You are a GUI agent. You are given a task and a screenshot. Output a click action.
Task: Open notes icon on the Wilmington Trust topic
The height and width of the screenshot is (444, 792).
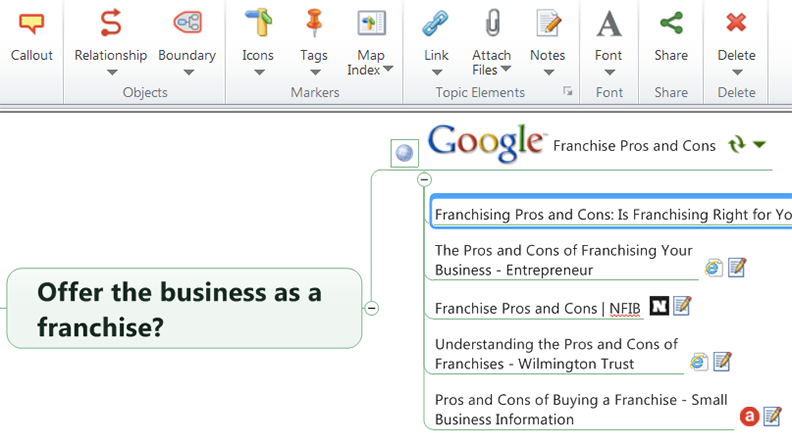(x=722, y=361)
